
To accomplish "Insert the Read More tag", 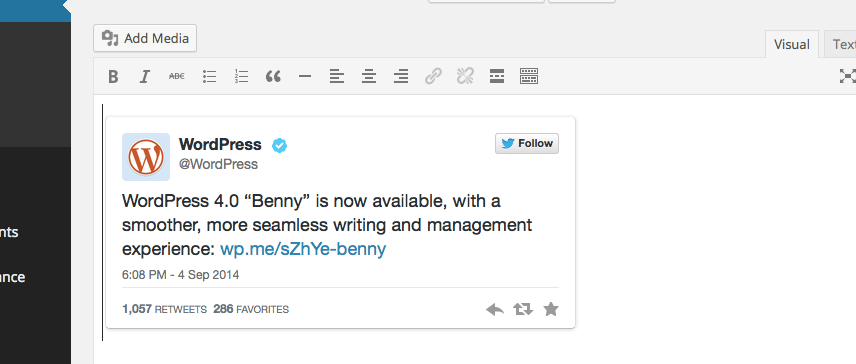I will tap(497, 76).
